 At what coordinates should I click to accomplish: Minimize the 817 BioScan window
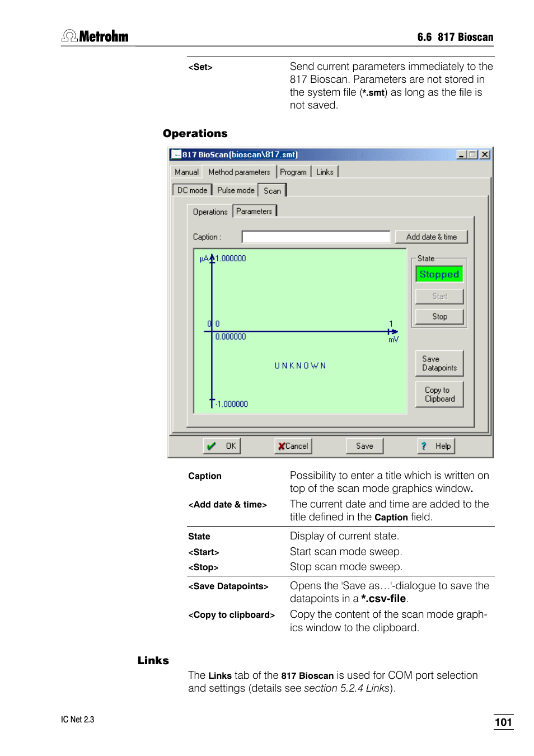tap(461, 154)
